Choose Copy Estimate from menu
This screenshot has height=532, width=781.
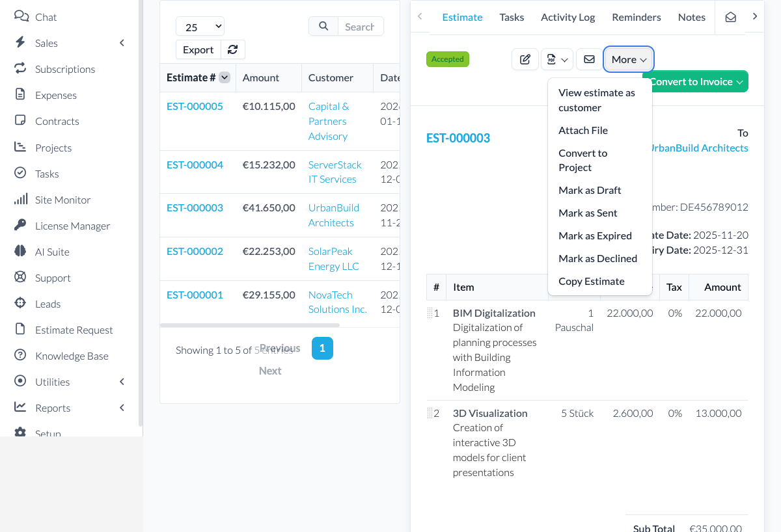(591, 281)
